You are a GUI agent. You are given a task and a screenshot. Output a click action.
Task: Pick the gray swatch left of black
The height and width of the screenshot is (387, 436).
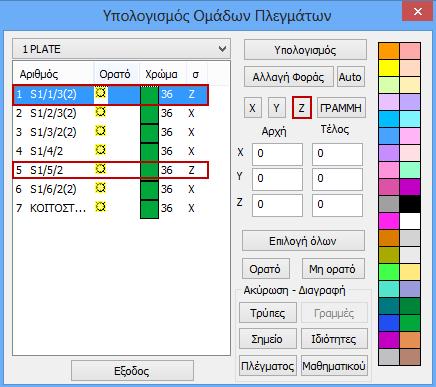(389, 204)
